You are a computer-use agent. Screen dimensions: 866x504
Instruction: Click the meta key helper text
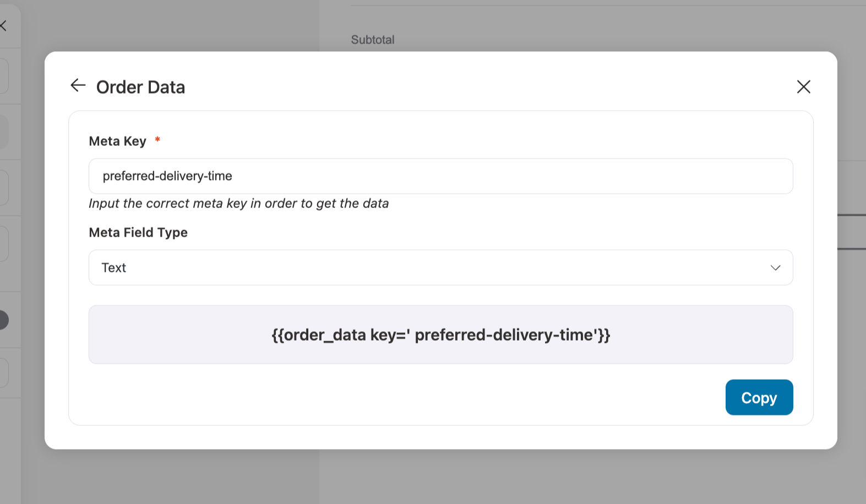point(239,204)
